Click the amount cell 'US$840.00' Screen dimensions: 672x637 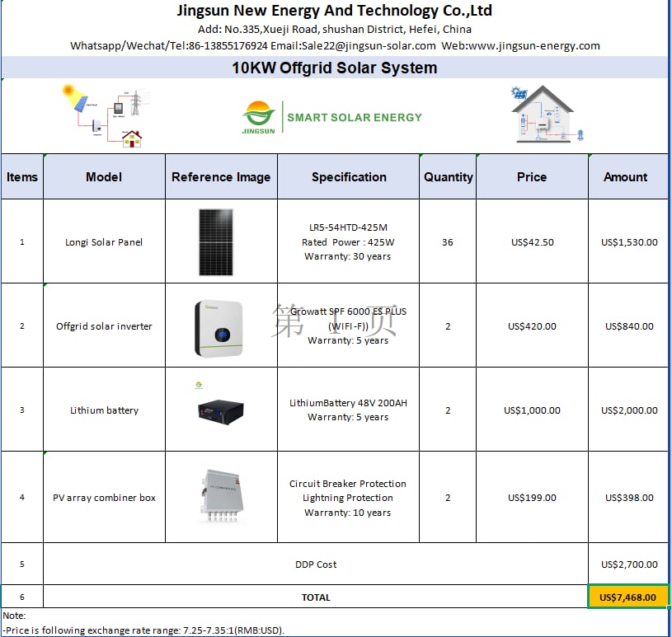[x=627, y=326]
